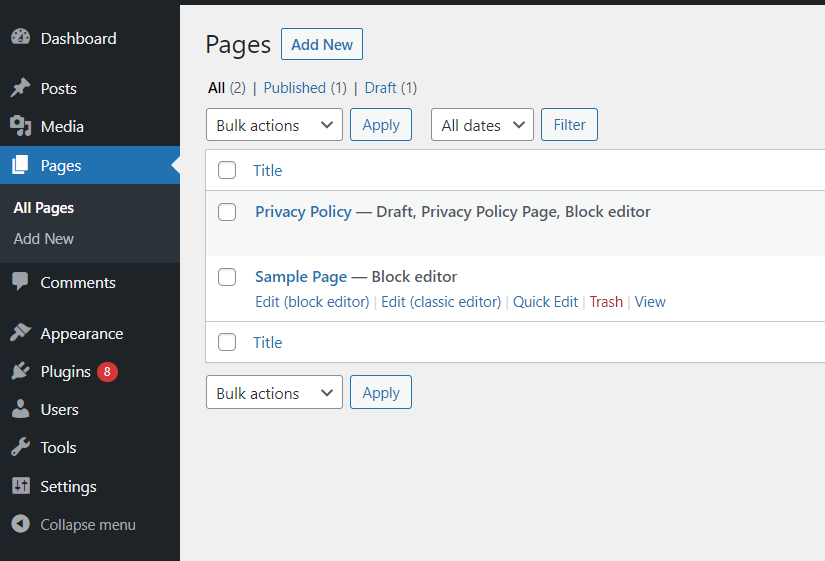The width and height of the screenshot is (825, 561).
Task: Expand the bottom Bulk actions dropdown
Action: click(274, 392)
